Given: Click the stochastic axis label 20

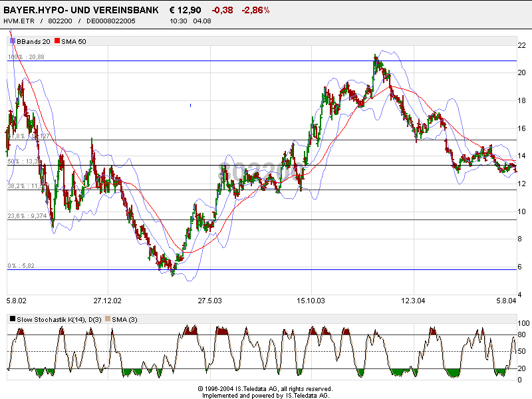Looking at the screenshot, I should [521, 368].
